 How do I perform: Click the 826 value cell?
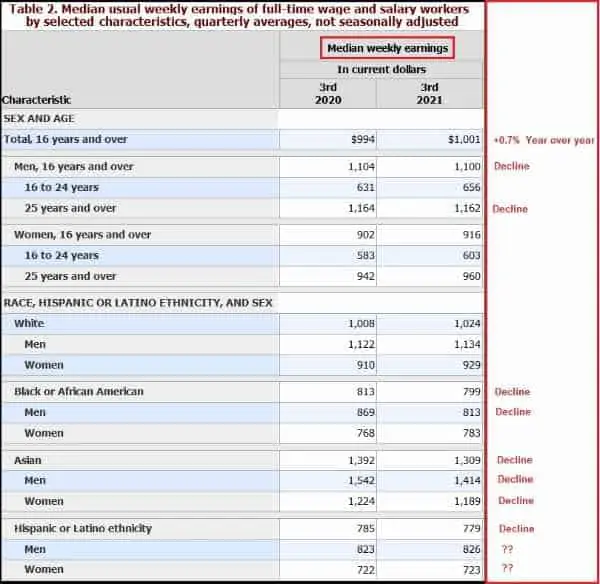430,550
